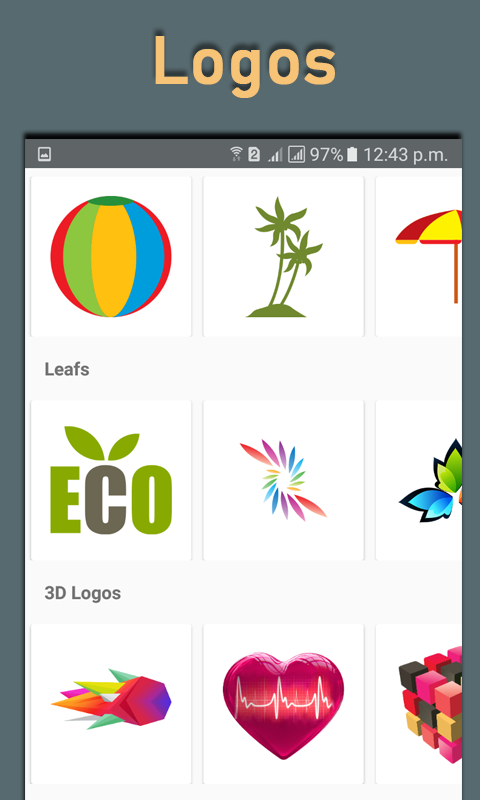Viewport: 480px width, 800px height.
Task: Tap the boxed signal strength icon
Action: point(296,154)
